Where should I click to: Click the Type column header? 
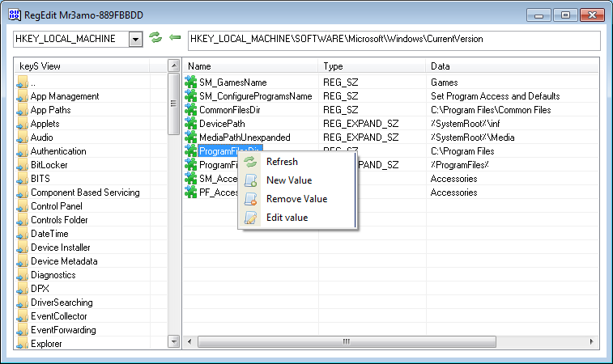(x=372, y=66)
